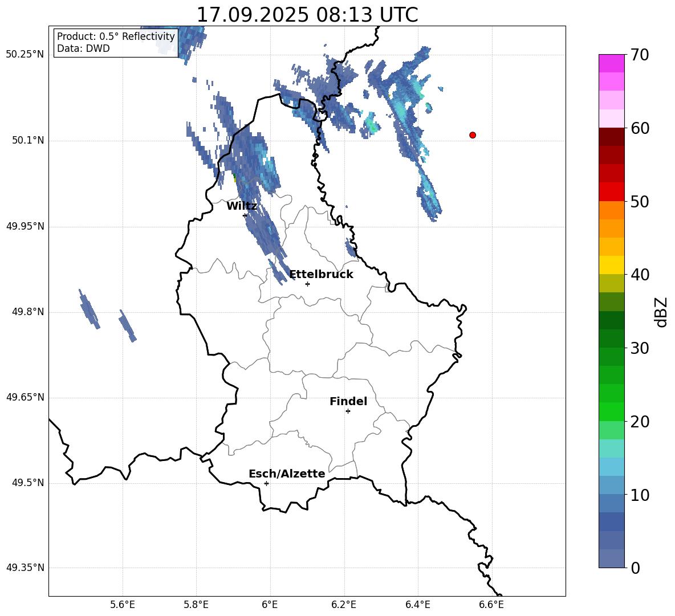Click the orange swatch just below 50 dBZ
Screen dimensions: 675x616
(611, 210)
